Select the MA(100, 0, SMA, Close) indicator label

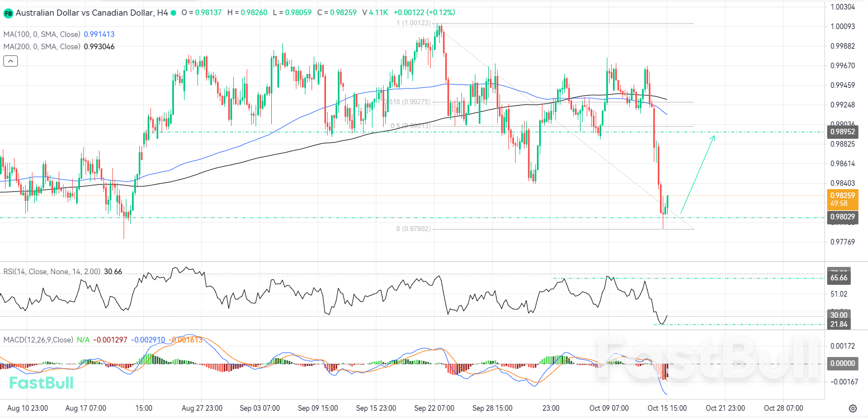42,34
